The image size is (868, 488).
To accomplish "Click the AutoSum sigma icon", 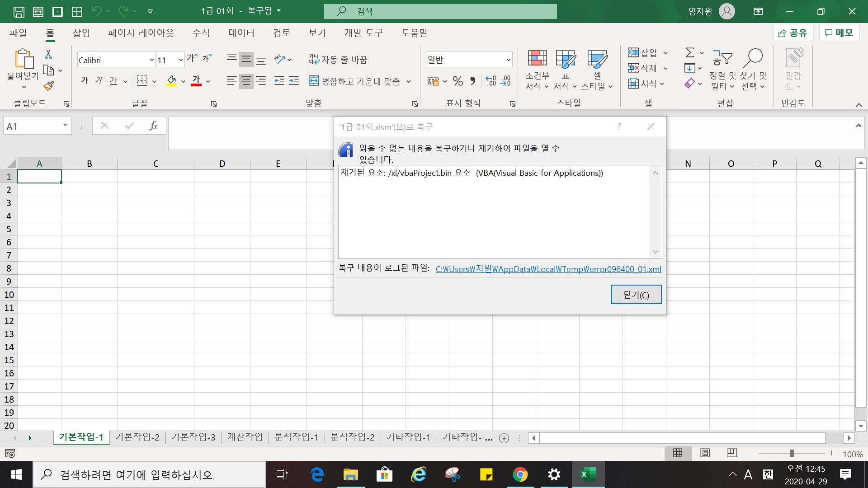I will pyautogui.click(x=689, y=53).
